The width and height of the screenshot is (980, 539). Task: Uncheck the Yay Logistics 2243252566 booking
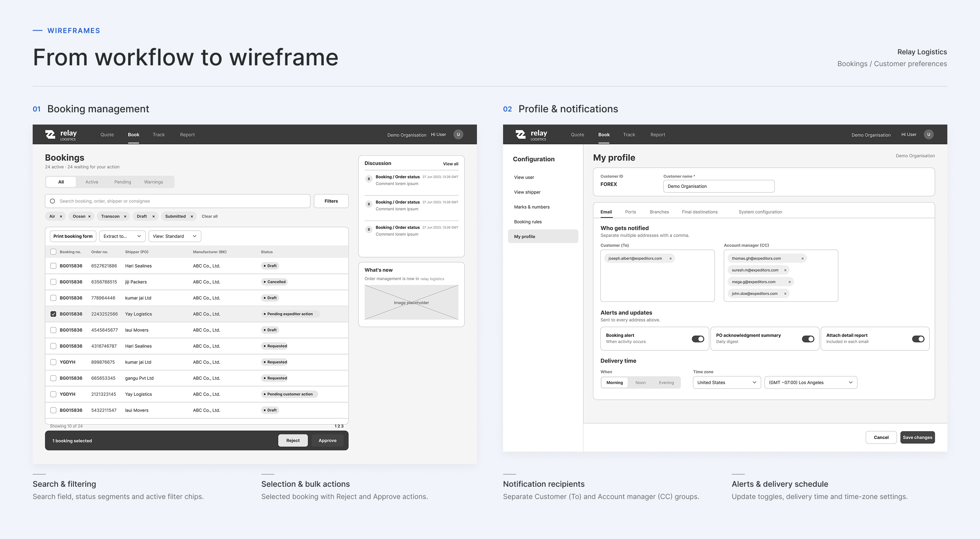pyautogui.click(x=53, y=314)
